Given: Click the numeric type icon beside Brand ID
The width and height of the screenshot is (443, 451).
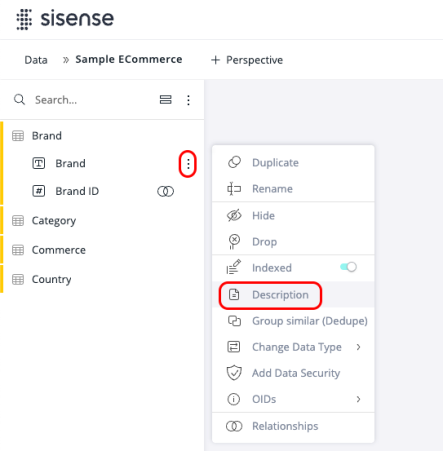Looking at the screenshot, I should (x=39, y=191).
